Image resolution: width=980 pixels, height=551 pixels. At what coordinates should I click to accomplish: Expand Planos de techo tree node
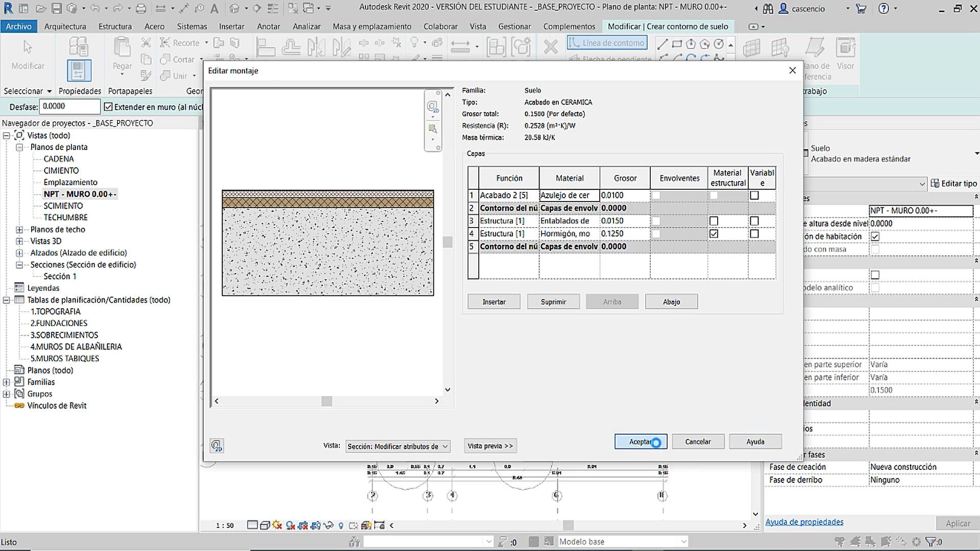pos(19,230)
